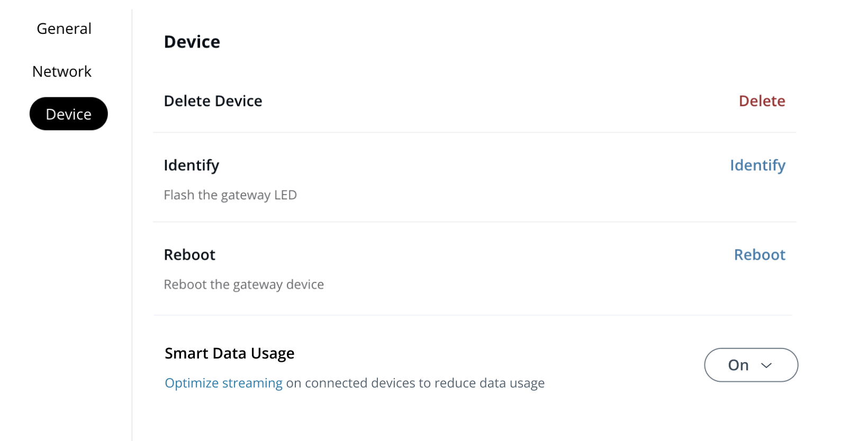Screen dimensions: 868x441
Task: Click the Device page heading
Action: pyautogui.click(x=192, y=42)
